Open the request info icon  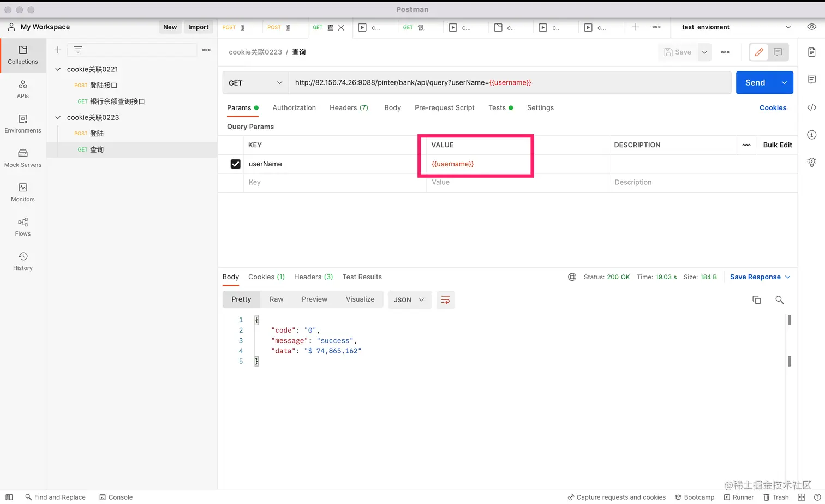click(812, 135)
